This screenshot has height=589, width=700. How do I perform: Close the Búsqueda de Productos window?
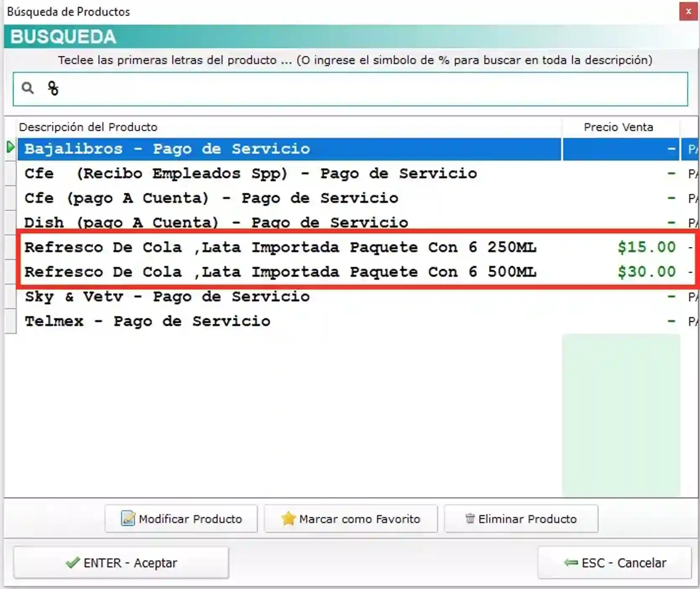pyautogui.click(x=688, y=11)
